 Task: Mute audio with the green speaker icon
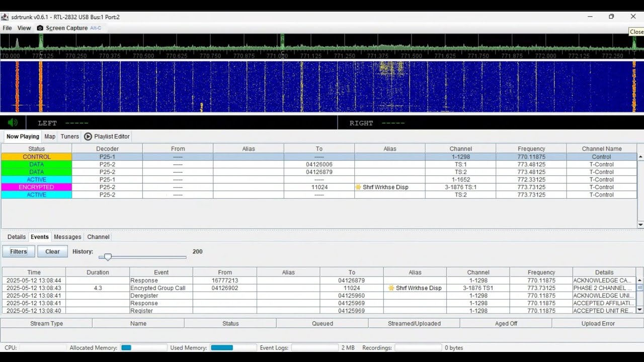[13, 123]
